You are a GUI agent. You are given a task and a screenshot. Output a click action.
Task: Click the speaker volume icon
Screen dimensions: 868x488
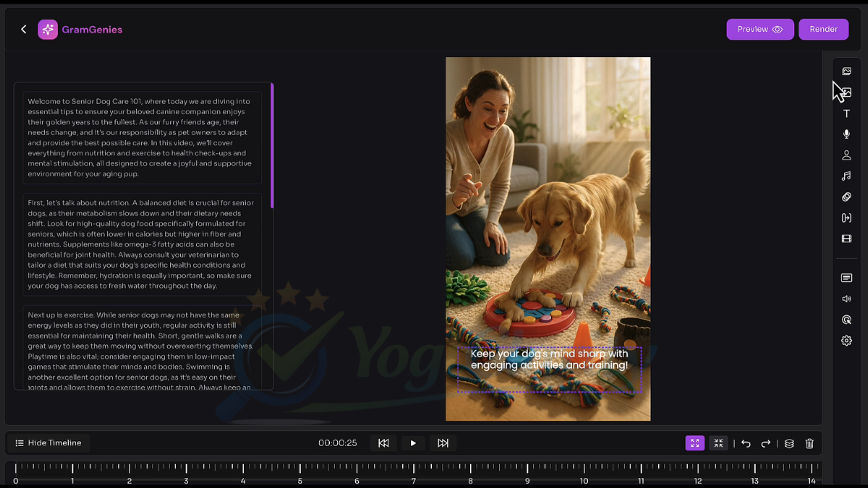point(846,299)
